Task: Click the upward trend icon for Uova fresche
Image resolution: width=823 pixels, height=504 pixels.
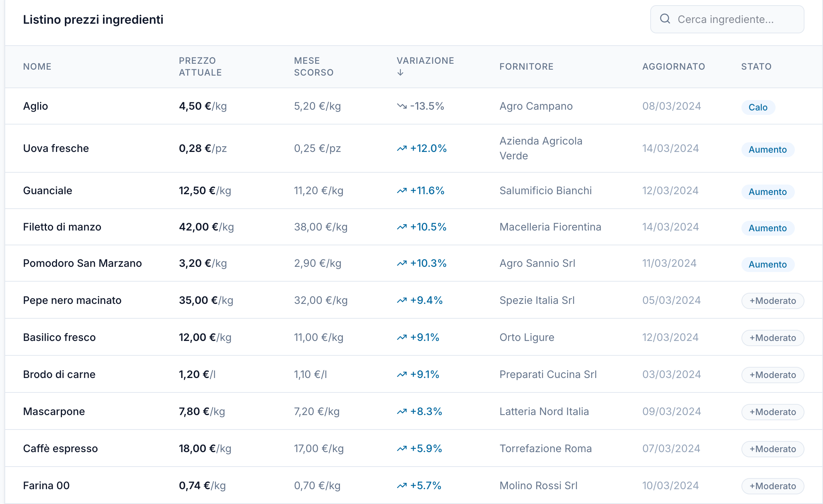Action: (402, 149)
